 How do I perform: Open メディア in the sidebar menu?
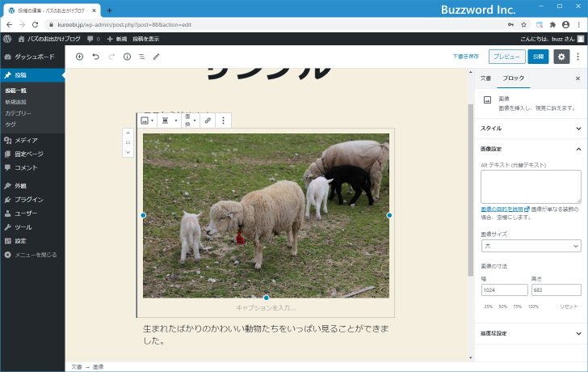pos(26,140)
